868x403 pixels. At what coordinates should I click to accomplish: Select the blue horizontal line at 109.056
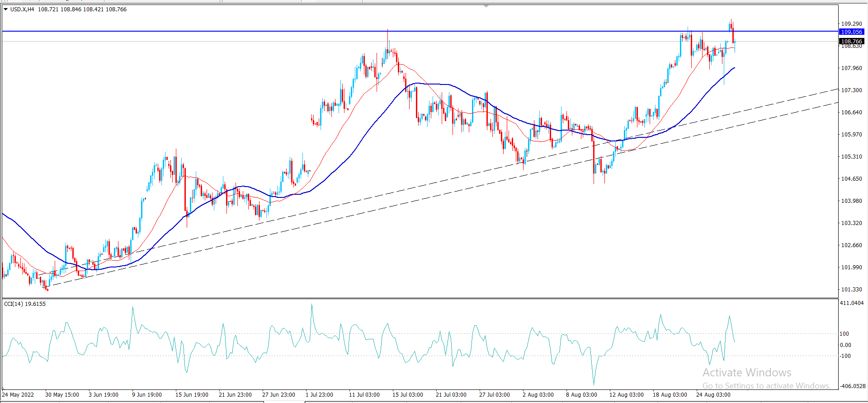[x=271, y=31]
